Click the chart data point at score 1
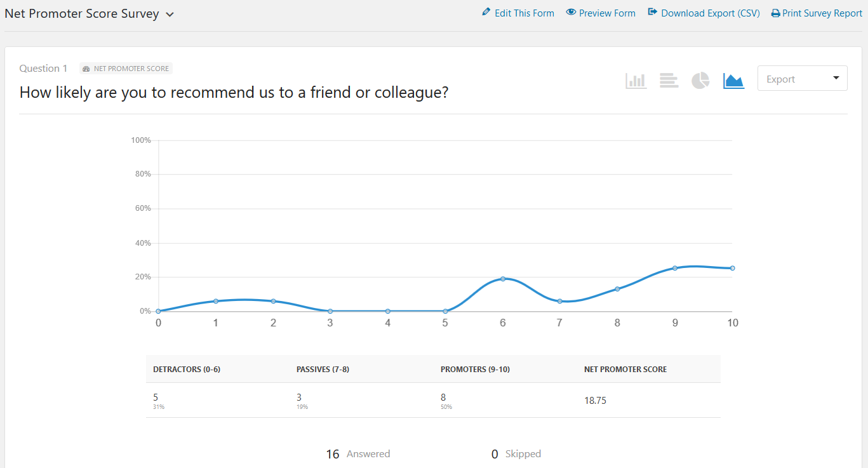This screenshot has height=468, width=868. pyautogui.click(x=216, y=301)
